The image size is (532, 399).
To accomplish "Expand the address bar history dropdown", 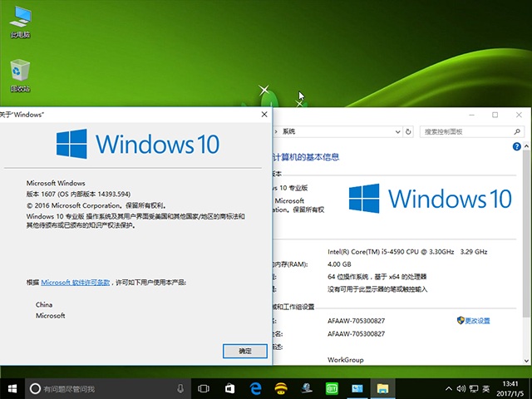I will tap(396, 131).
